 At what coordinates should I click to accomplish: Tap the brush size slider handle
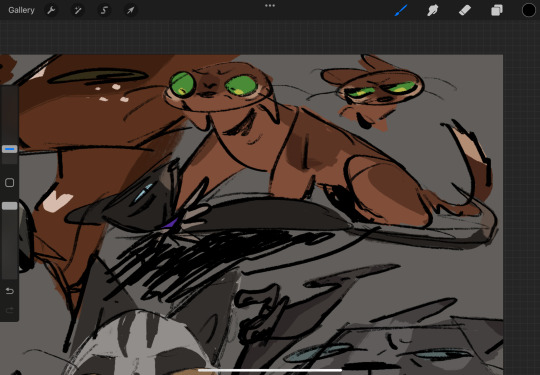(10, 149)
